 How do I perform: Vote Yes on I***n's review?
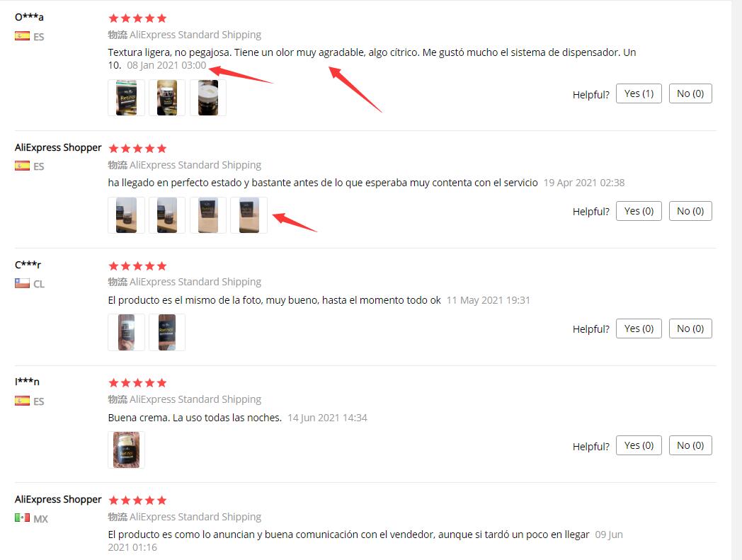pyautogui.click(x=639, y=445)
